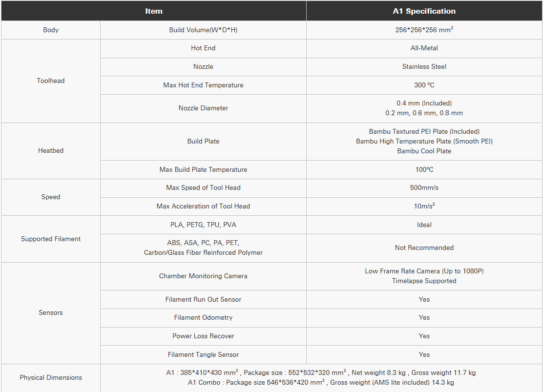Click the Physical Dimensions row label
This screenshot has width=543, height=392.
coord(51,377)
